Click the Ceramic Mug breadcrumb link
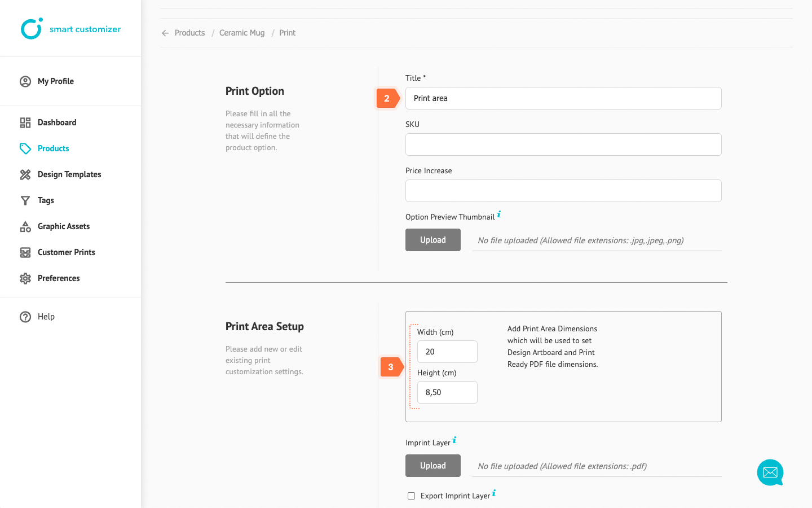812x508 pixels. (x=242, y=33)
